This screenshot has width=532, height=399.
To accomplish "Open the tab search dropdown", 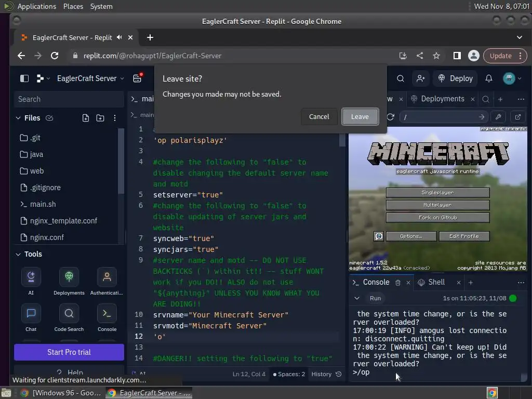I will click(x=520, y=37).
